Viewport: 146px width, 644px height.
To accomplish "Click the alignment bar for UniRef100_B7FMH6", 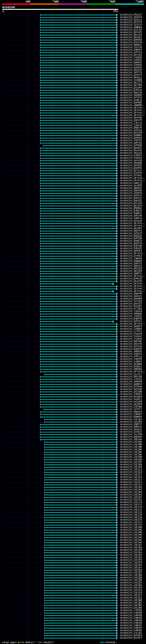I will [80, 146].
